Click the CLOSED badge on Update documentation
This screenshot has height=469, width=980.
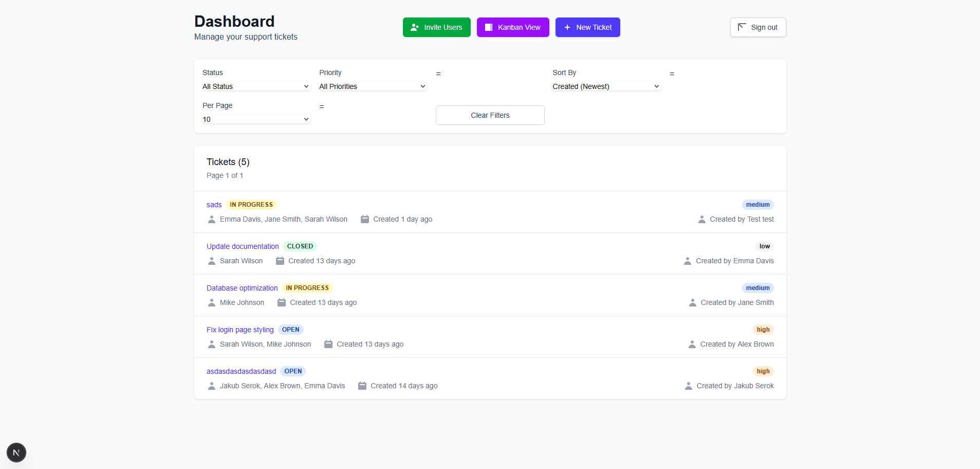pyautogui.click(x=300, y=246)
